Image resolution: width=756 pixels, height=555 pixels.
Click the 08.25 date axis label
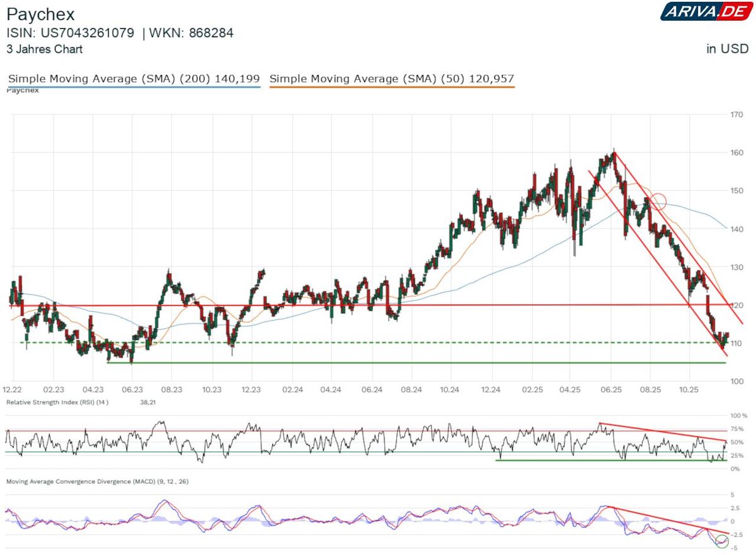(650, 391)
